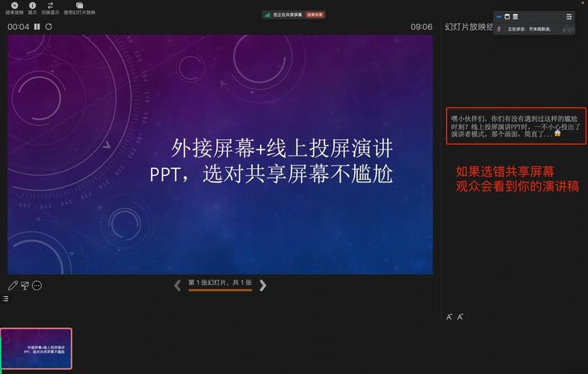This screenshot has height=374, width=588.
Task: Select the pen annotation tool
Action: pos(13,286)
